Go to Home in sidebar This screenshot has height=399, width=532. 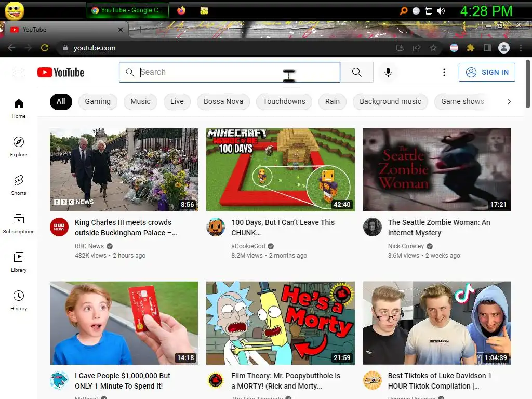19,109
